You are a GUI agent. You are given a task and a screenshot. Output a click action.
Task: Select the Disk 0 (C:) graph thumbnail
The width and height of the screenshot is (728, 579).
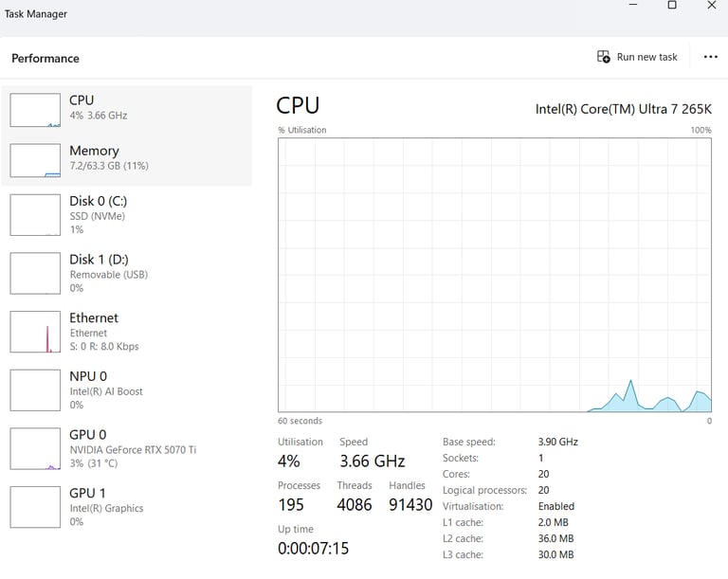[x=35, y=215]
